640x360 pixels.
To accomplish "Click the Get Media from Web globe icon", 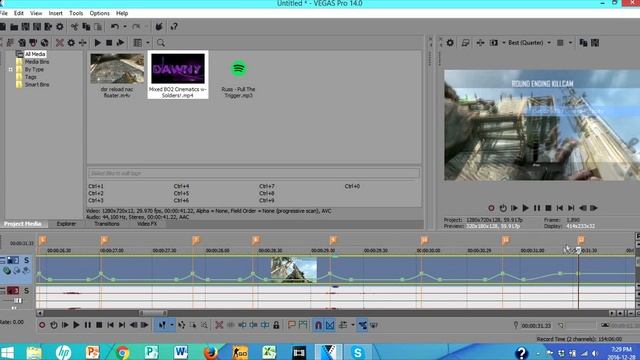I will (44, 42).
